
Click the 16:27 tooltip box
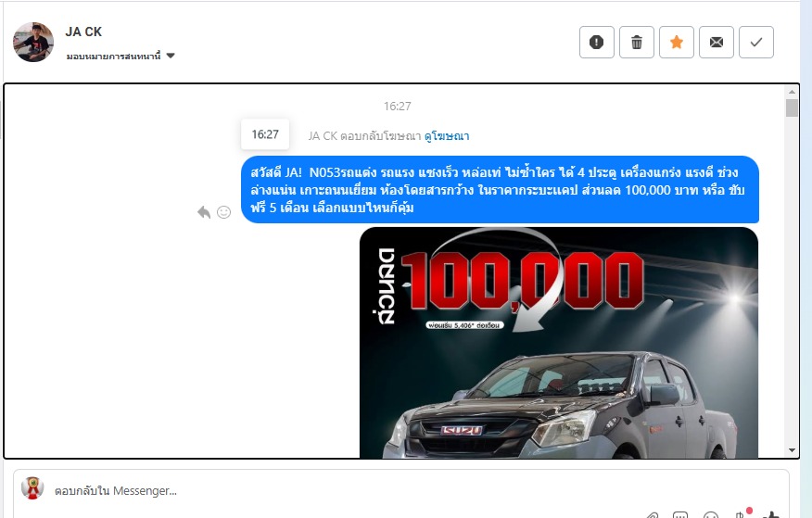(265, 134)
